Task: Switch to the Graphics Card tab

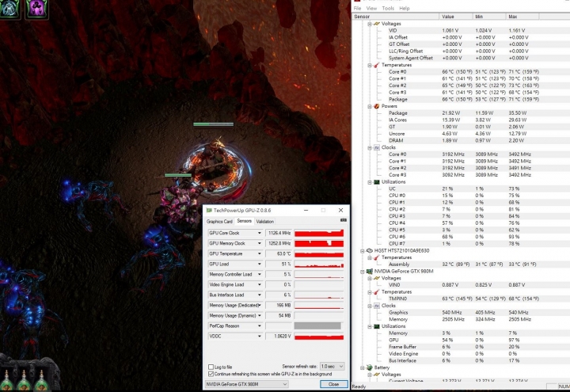Action: [x=219, y=222]
